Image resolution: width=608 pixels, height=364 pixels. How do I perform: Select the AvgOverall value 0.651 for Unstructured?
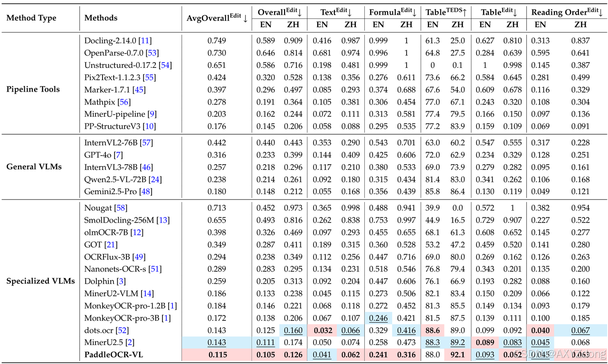217,65
